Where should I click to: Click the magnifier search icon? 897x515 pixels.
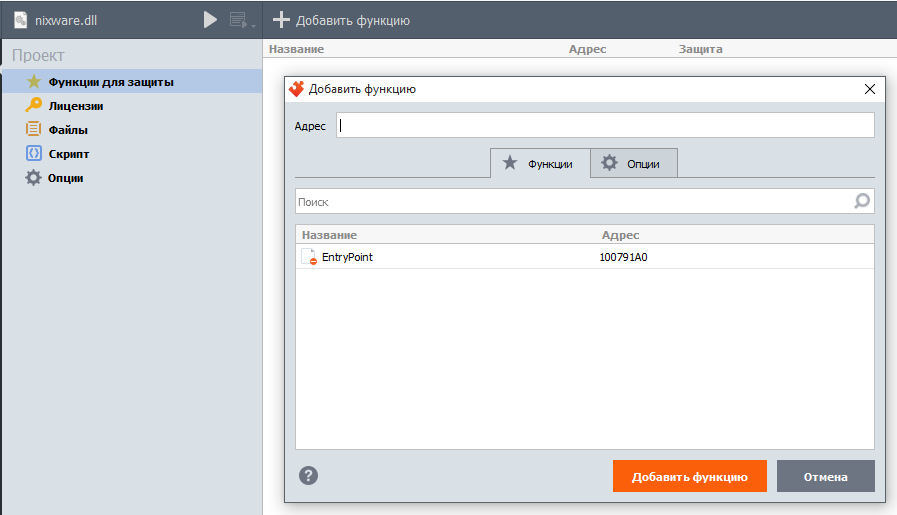(x=862, y=202)
